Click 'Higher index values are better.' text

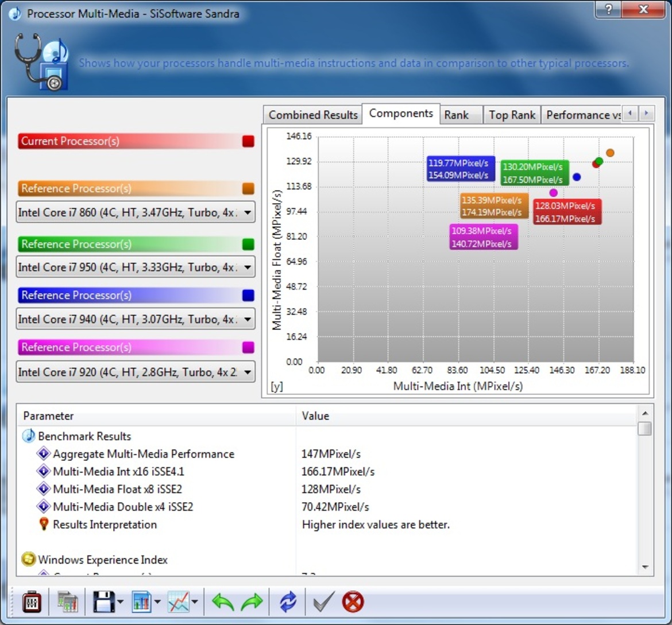376,525
